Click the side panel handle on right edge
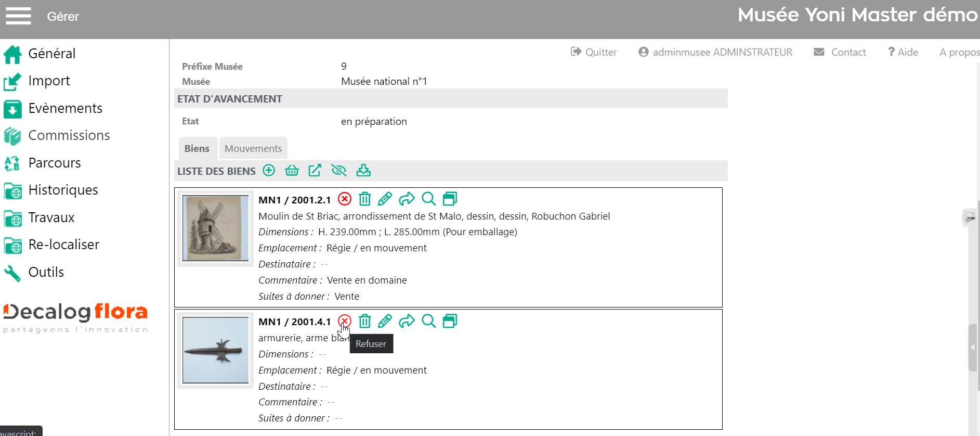Image resolution: width=980 pixels, height=436 pixels. pyautogui.click(x=973, y=347)
